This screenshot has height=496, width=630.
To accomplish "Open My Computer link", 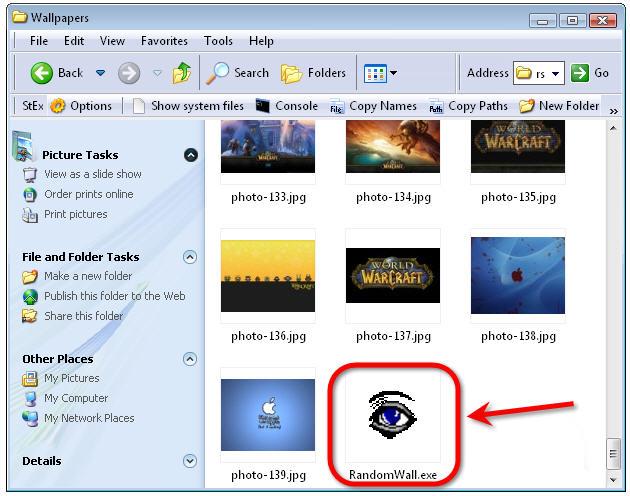I will (76, 398).
